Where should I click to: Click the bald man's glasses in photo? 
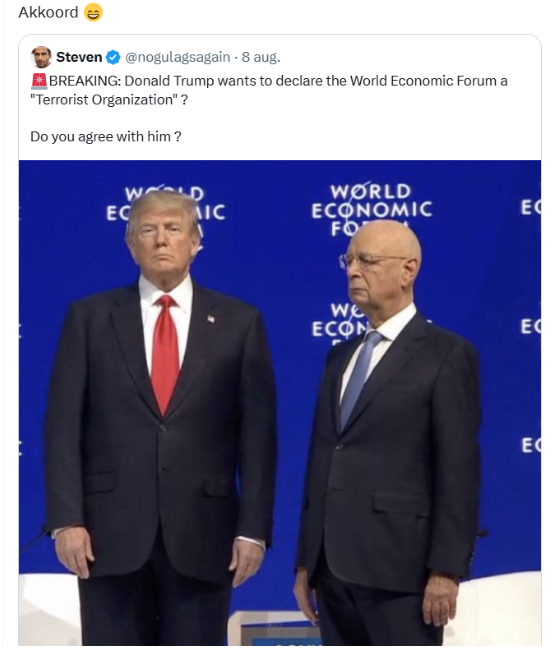368,261
